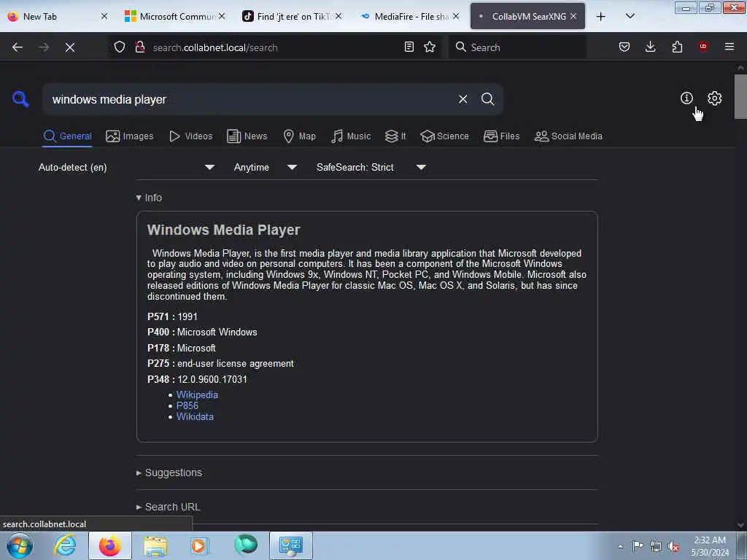747x560 pixels.
Task: Click the muted volume tray icon
Action: click(673, 547)
